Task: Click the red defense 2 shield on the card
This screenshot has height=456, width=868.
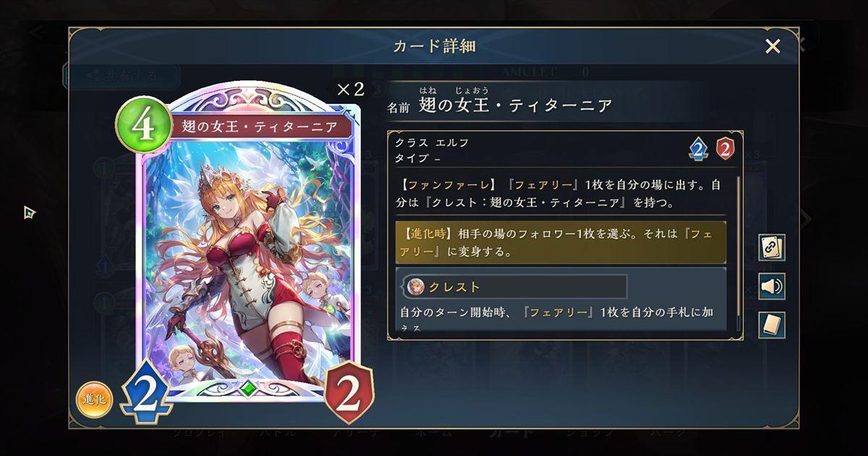Action: (x=349, y=395)
